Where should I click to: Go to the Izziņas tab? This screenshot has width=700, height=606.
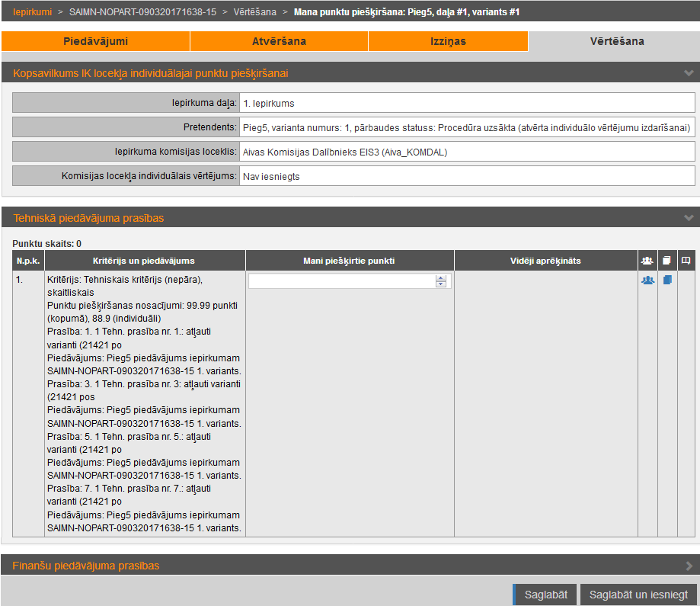(448, 41)
